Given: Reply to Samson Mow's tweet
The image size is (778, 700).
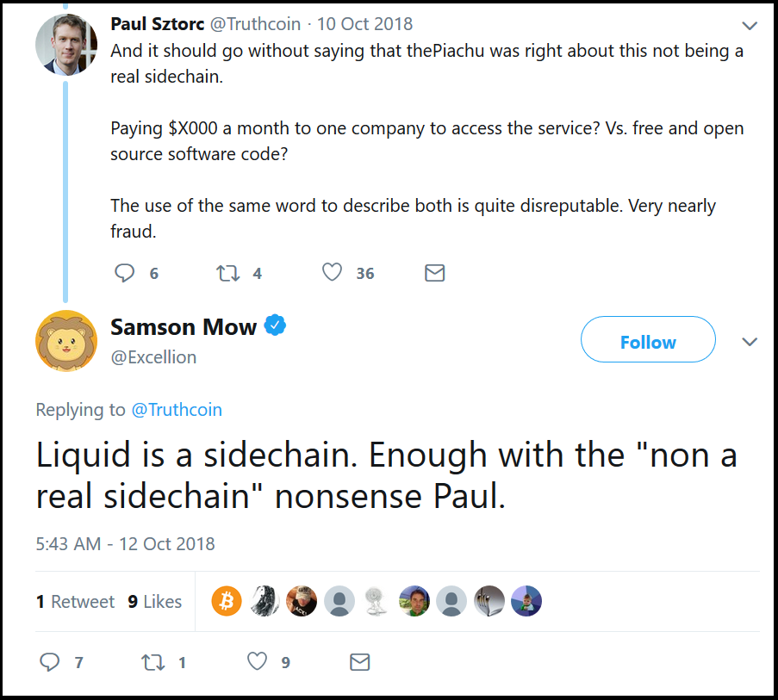Looking at the screenshot, I should pyautogui.click(x=50, y=662).
